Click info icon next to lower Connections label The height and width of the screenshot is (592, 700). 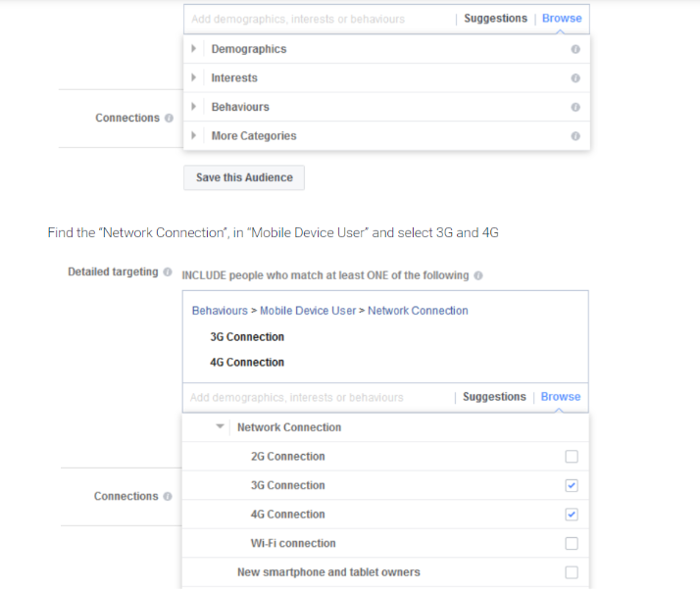pyautogui.click(x=168, y=497)
